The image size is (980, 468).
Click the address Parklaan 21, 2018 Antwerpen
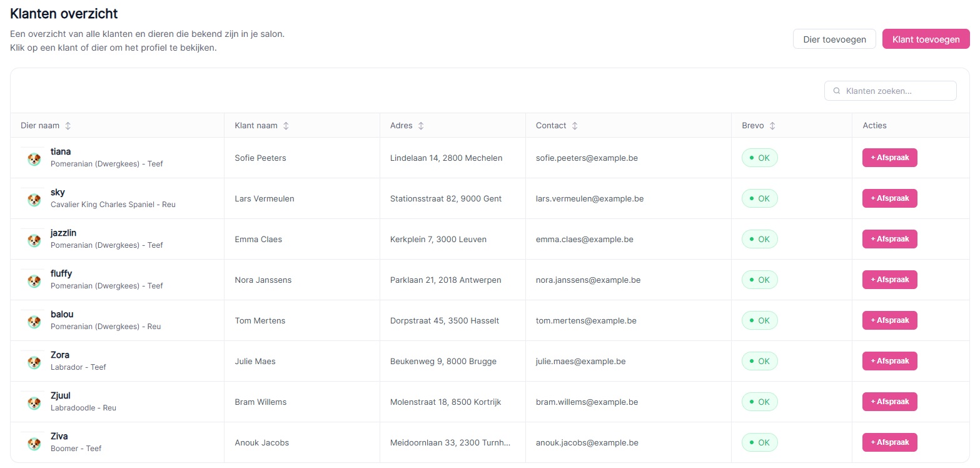click(446, 280)
